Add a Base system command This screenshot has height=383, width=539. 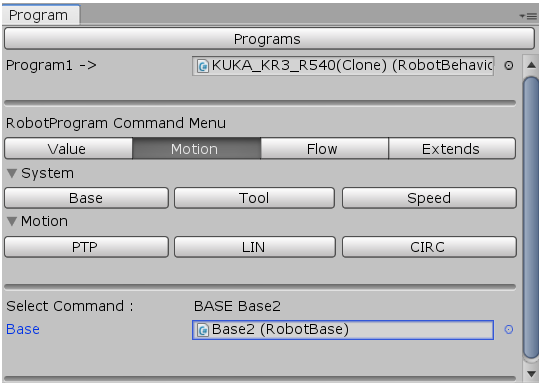click(86, 198)
